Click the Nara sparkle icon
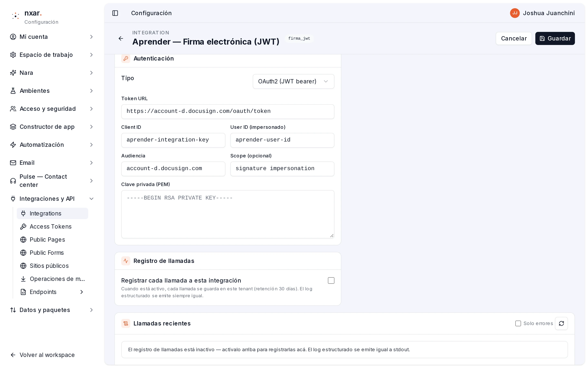The width and height of the screenshot is (588, 368). pyautogui.click(x=13, y=73)
